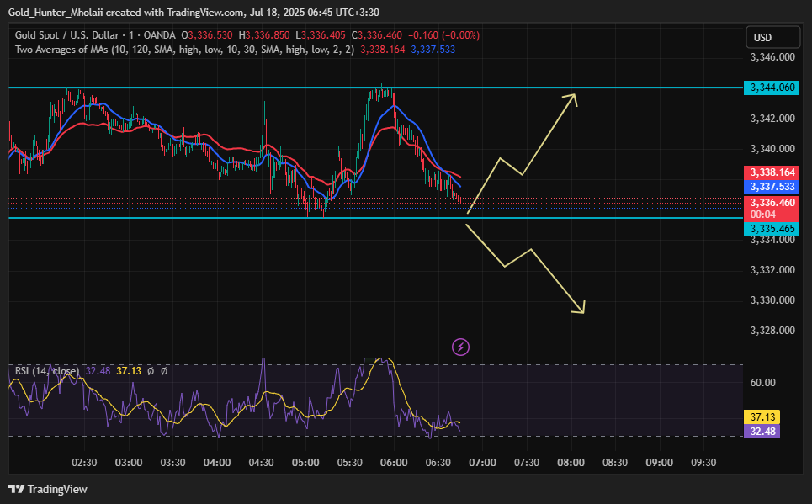Click the red 3,338.164 moving average label

[x=772, y=172]
